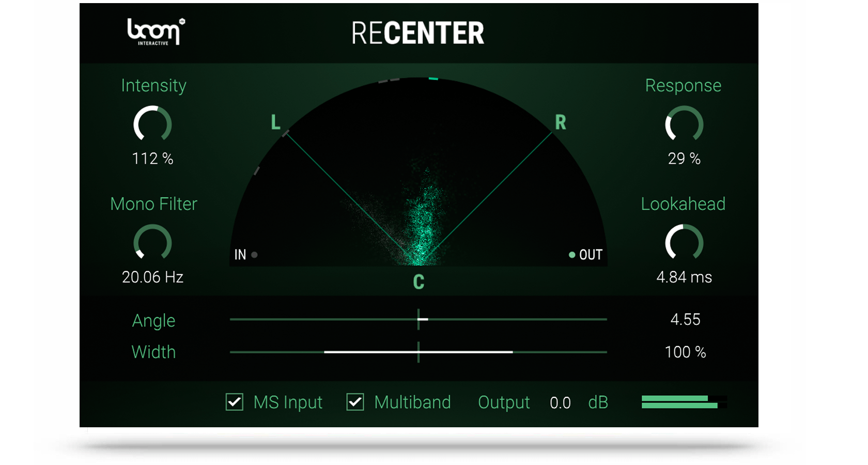Click the Output 0.0 value field
This screenshot has height=465, width=868.
pyautogui.click(x=560, y=402)
